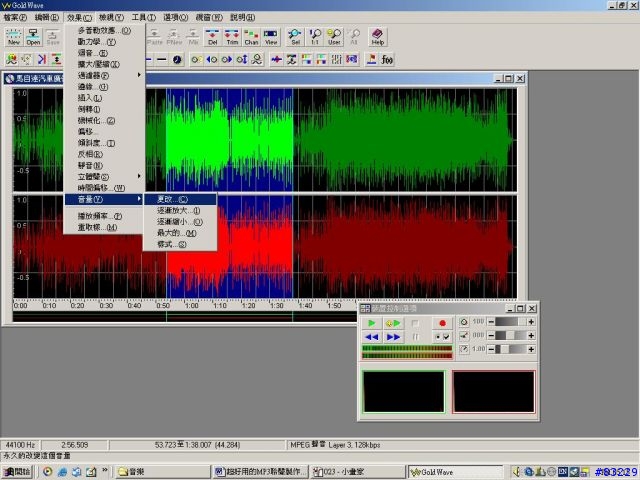Select 逐漸放大 (Fade In) in the submenu

[180, 211]
